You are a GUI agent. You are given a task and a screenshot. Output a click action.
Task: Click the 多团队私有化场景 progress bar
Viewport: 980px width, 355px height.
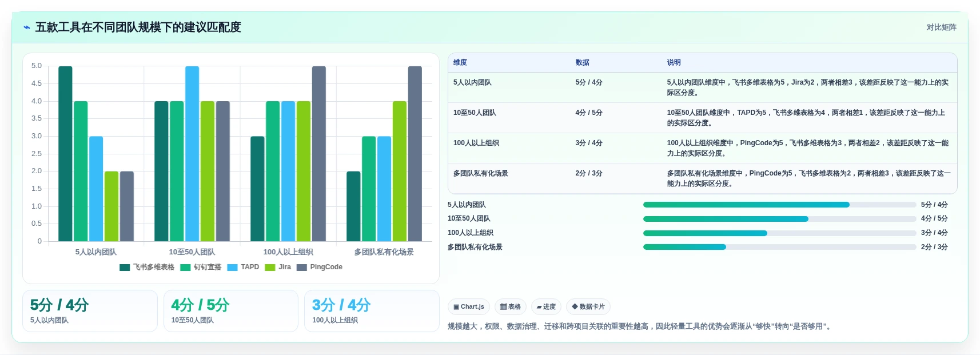pyautogui.click(x=779, y=247)
